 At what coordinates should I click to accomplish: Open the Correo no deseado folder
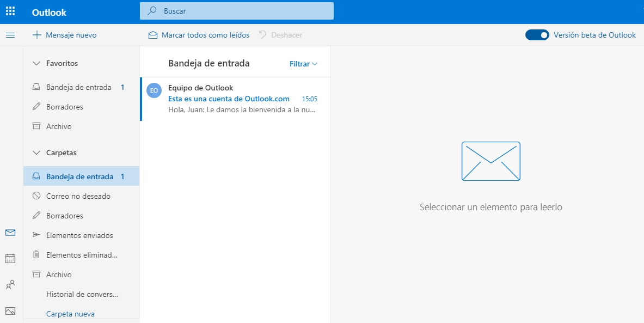click(x=81, y=196)
